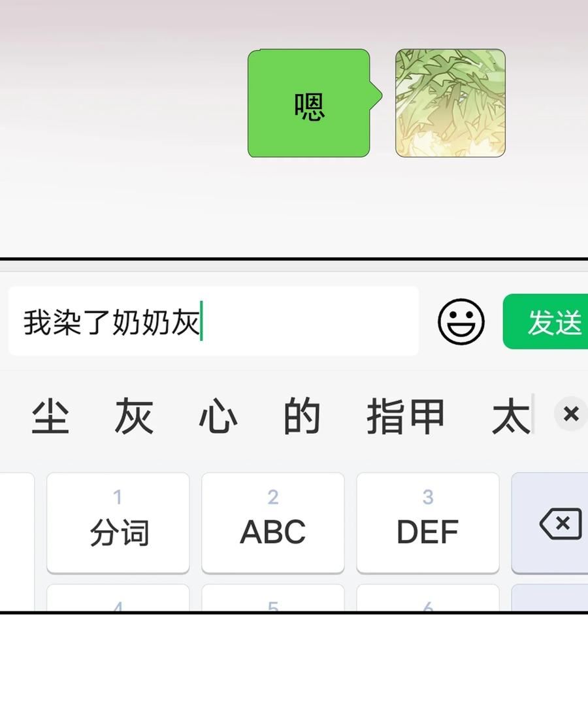Choose the candidate 太

(x=511, y=416)
